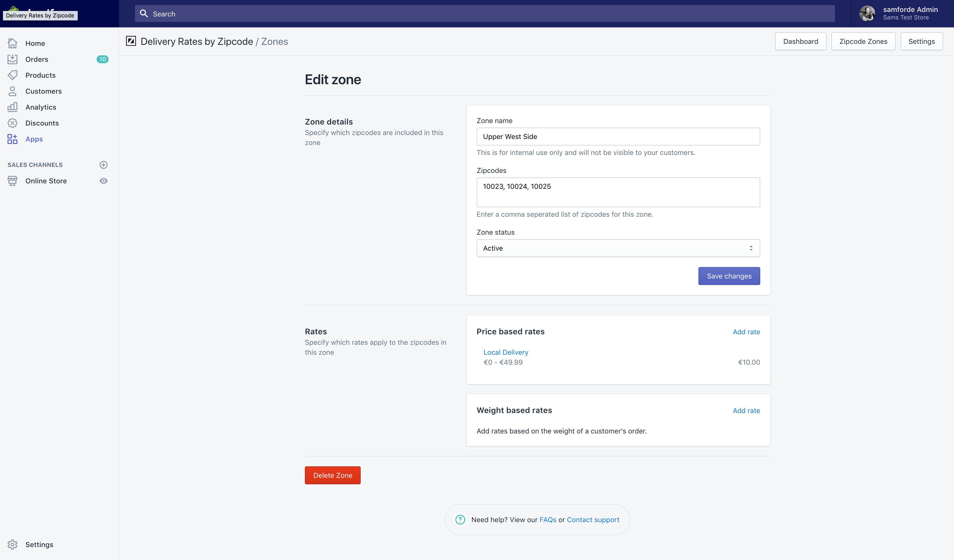954x560 pixels.
Task: Focus the Zipcodes text area
Action: pos(618,192)
